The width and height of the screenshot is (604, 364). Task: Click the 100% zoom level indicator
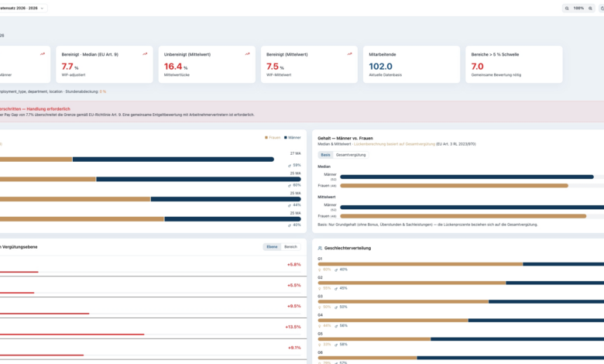point(578,8)
